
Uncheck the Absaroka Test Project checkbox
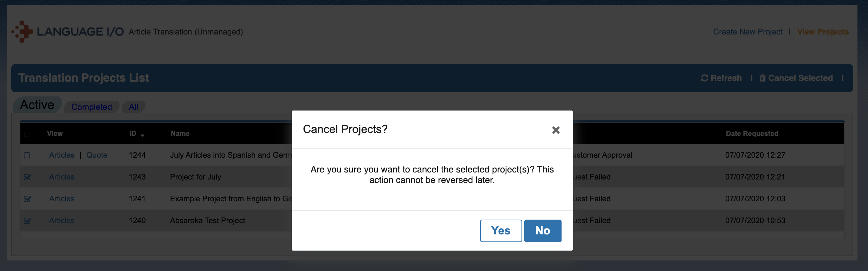tap(27, 221)
